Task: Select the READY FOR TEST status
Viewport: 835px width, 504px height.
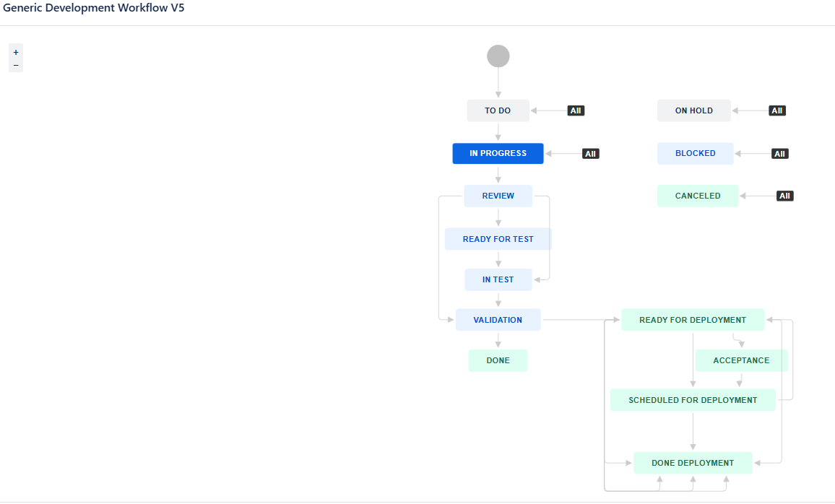Action: tap(498, 239)
